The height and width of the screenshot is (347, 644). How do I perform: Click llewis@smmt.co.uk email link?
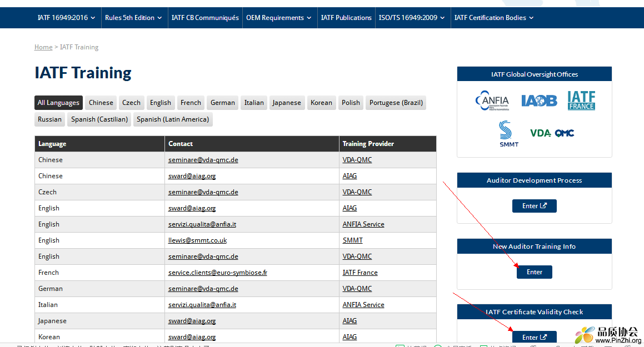click(x=198, y=240)
